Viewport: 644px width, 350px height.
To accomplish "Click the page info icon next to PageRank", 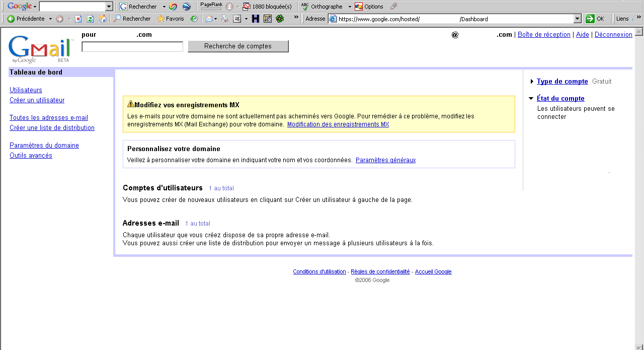I will 229,7.
